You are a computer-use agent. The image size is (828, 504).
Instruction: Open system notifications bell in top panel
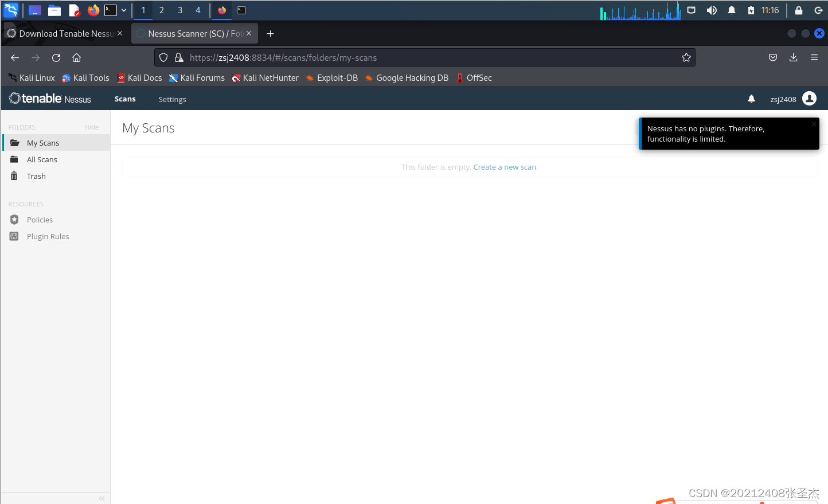point(732,10)
